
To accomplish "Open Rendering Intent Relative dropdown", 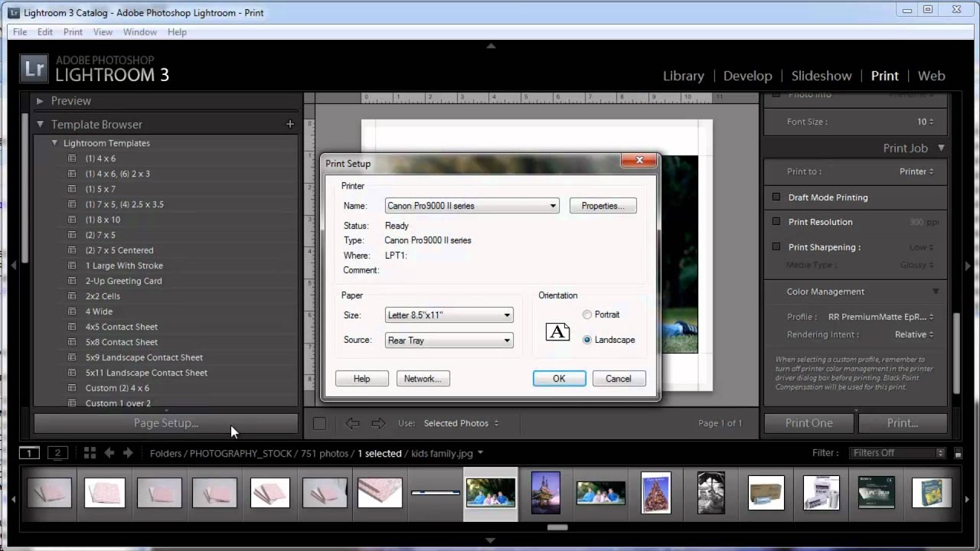I will (x=914, y=334).
